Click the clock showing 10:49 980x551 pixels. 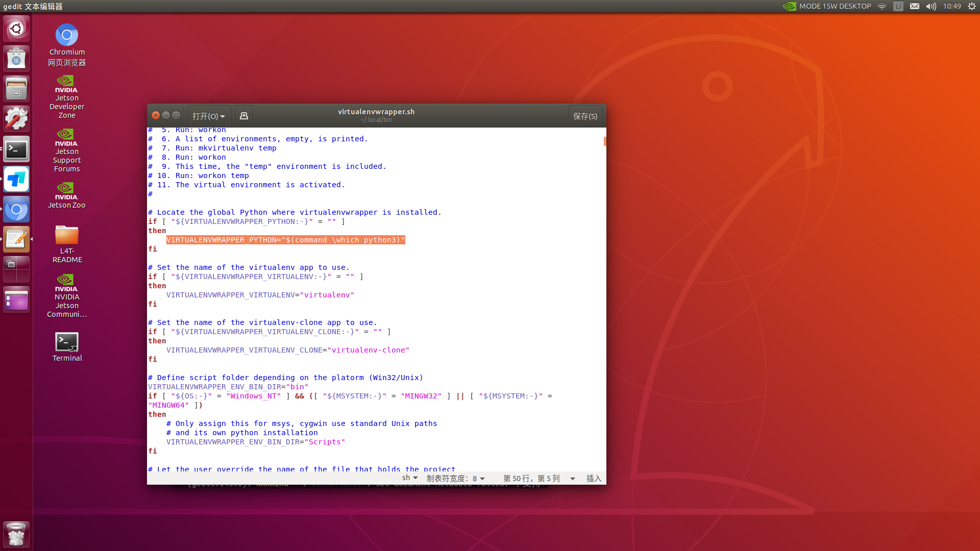(952, 6)
